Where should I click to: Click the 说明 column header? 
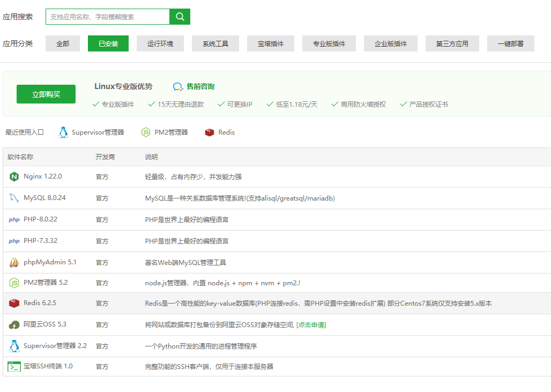tap(151, 157)
